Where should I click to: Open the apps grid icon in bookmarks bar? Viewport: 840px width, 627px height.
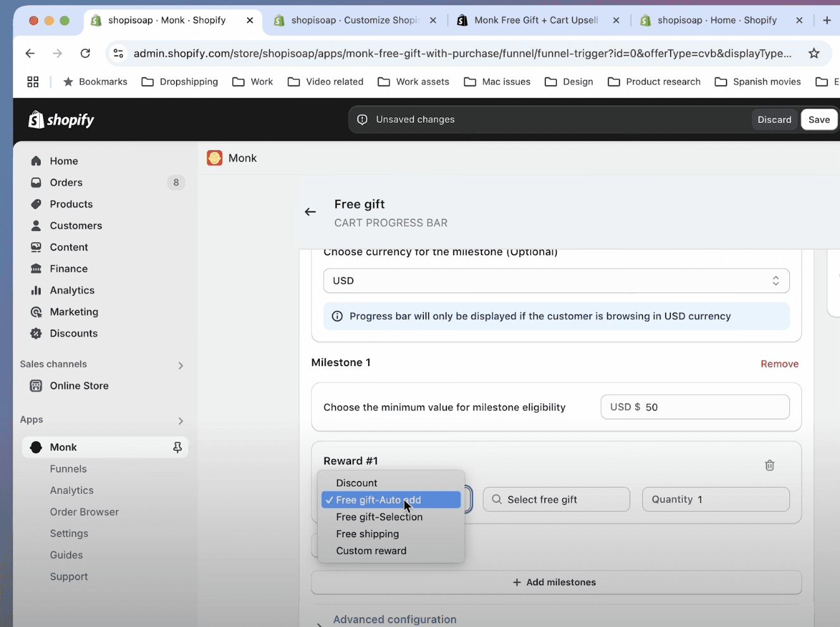coord(33,82)
